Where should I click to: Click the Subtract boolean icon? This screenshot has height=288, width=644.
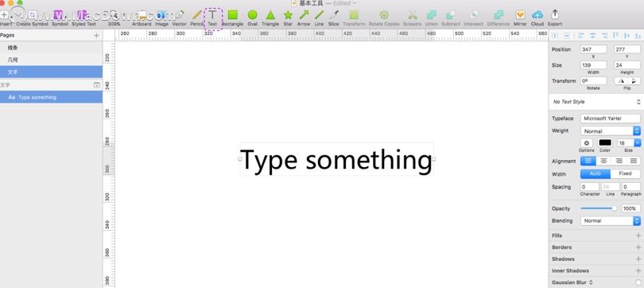tap(451, 18)
